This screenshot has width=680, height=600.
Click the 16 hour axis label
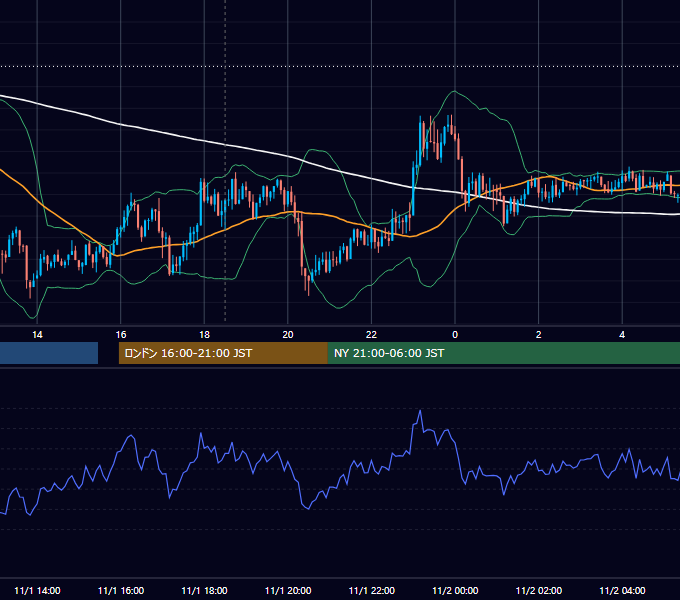pyautogui.click(x=121, y=335)
